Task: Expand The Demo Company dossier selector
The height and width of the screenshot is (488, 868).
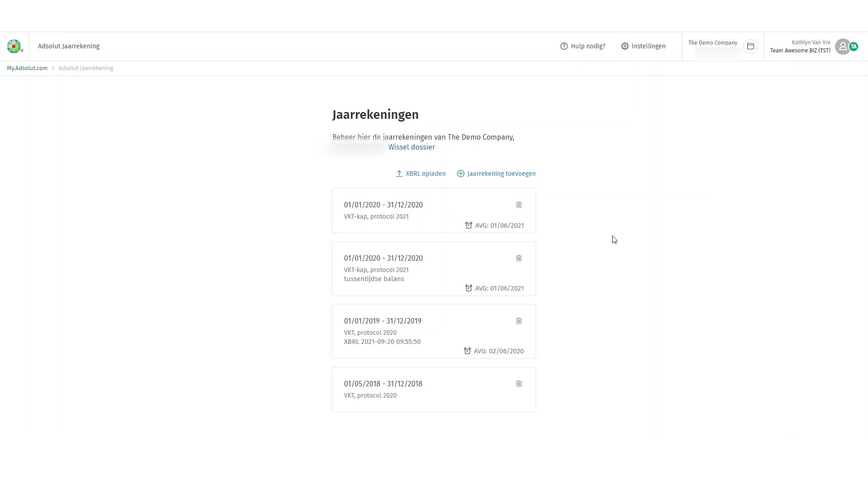Action: tap(712, 43)
